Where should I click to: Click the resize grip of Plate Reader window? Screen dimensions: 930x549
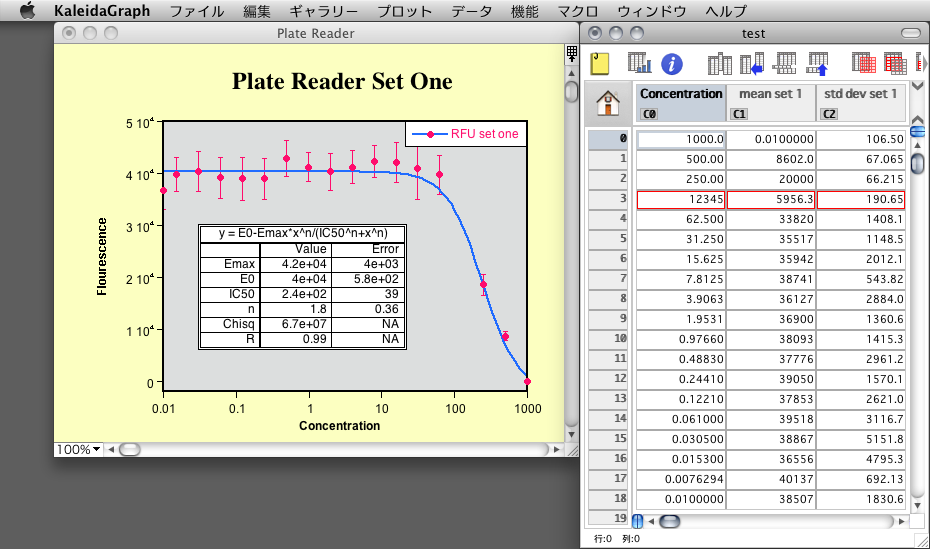[x=572, y=451]
